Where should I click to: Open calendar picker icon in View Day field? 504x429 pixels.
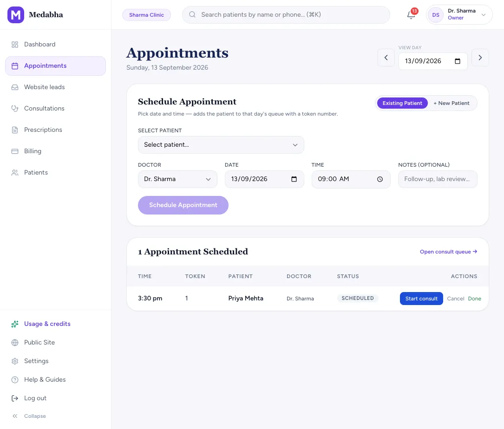[x=458, y=61]
